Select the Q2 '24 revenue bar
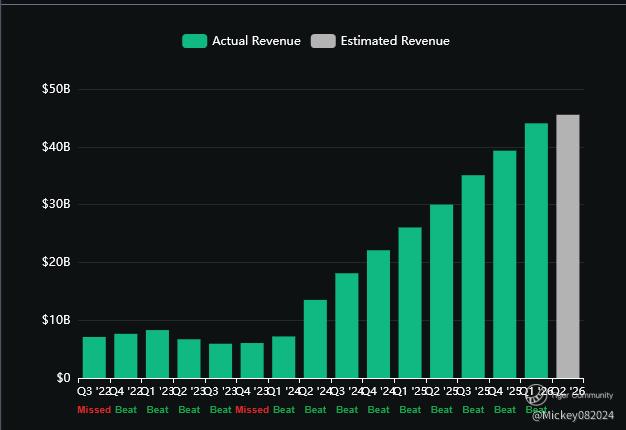626x430 pixels. tap(315, 338)
